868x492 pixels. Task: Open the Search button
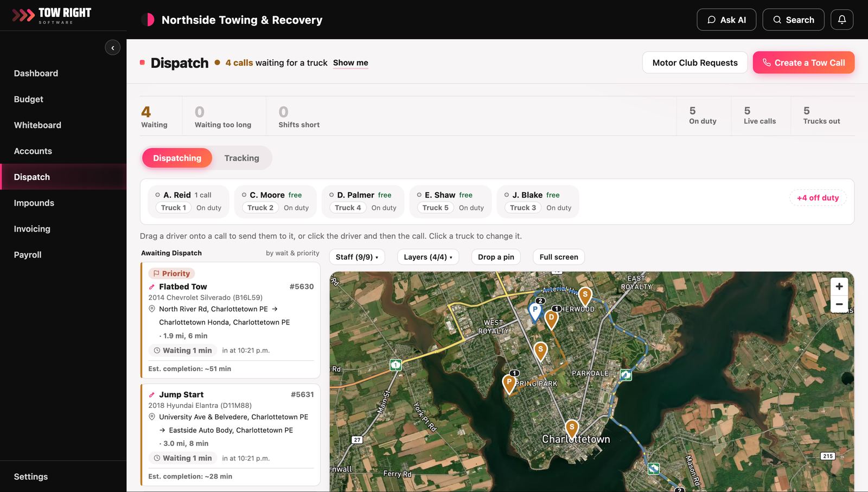(x=793, y=20)
